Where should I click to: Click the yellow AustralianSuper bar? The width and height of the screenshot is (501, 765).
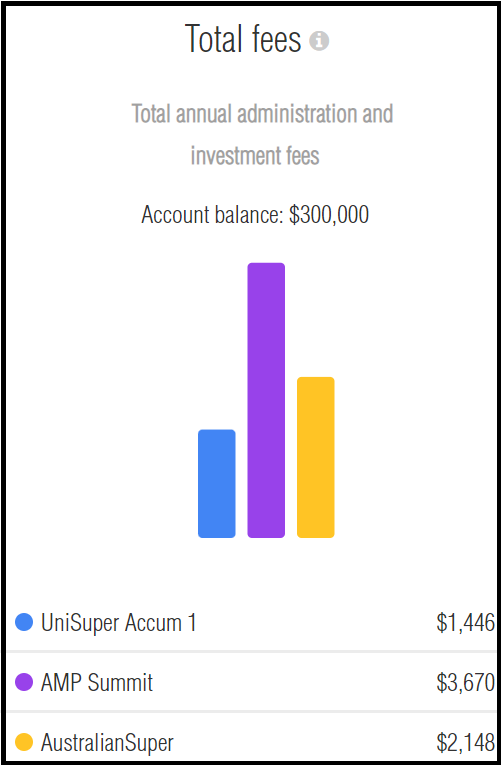tap(316, 457)
